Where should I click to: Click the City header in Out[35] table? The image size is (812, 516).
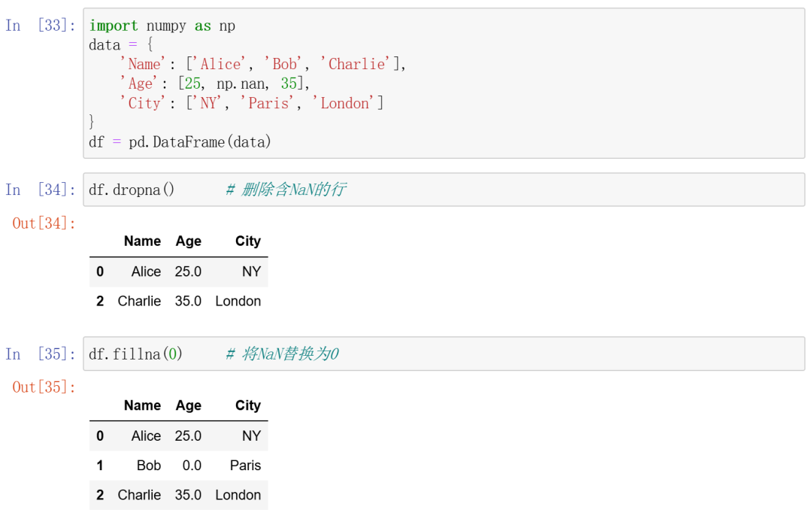[247, 405]
